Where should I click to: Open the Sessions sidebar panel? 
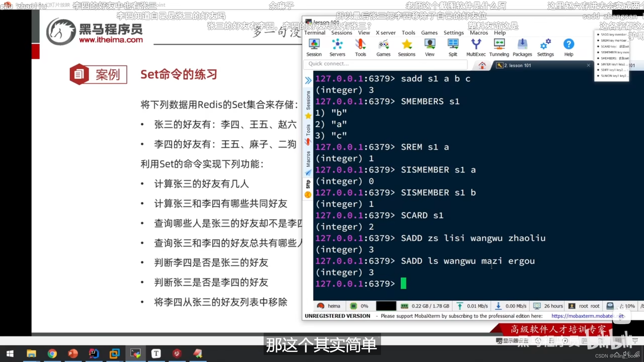tap(308, 101)
